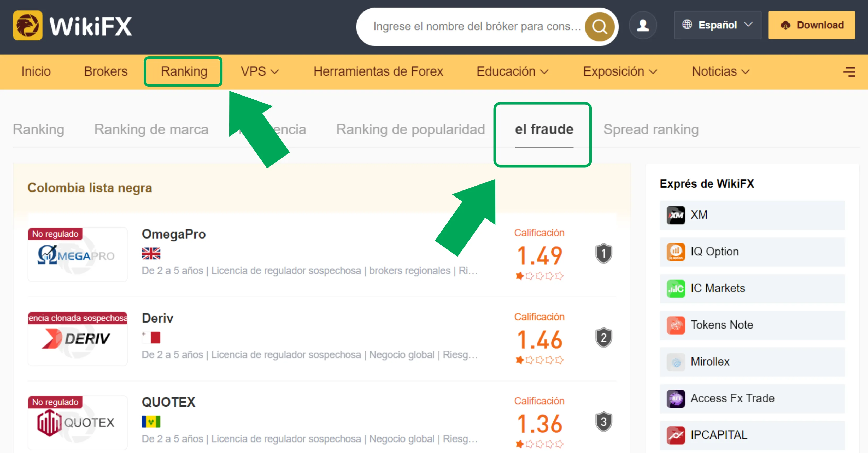Click the globe language icon
868x453 pixels.
pos(687,25)
